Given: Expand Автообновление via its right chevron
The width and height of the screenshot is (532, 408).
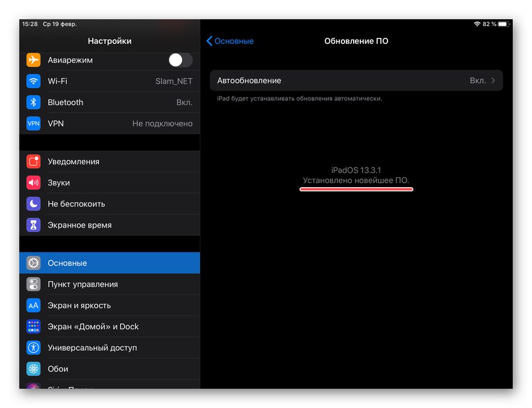Looking at the screenshot, I should pos(493,81).
